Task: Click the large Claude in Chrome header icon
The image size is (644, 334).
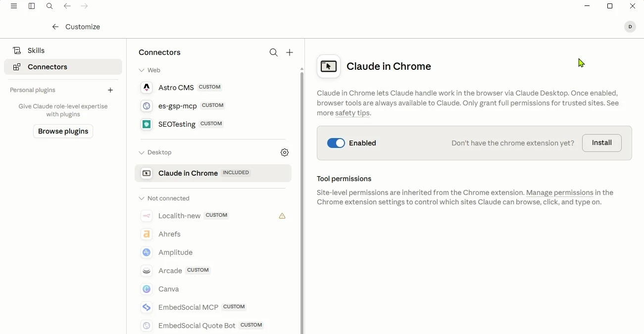Action: pyautogui.click(x=329, y=66)
